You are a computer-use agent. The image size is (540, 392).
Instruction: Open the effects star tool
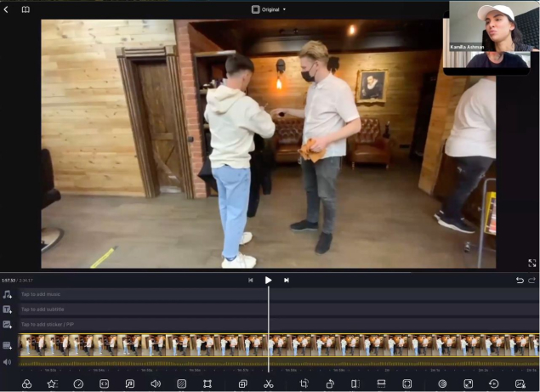[x=53, y=384]
